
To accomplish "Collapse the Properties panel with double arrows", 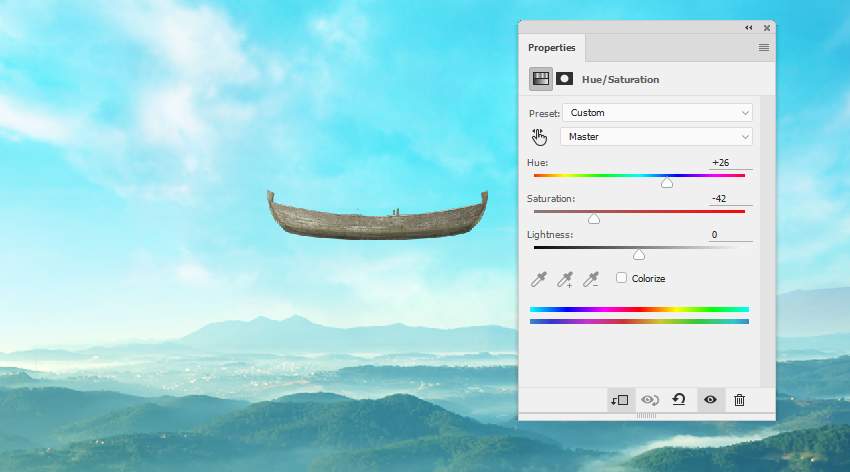I will point(749,28).
